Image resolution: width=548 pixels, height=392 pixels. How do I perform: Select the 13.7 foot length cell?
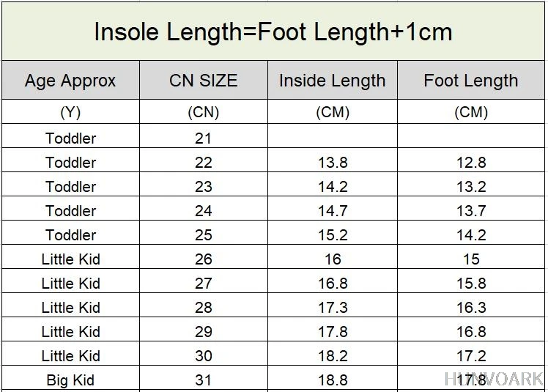click(x=470, y=210)
